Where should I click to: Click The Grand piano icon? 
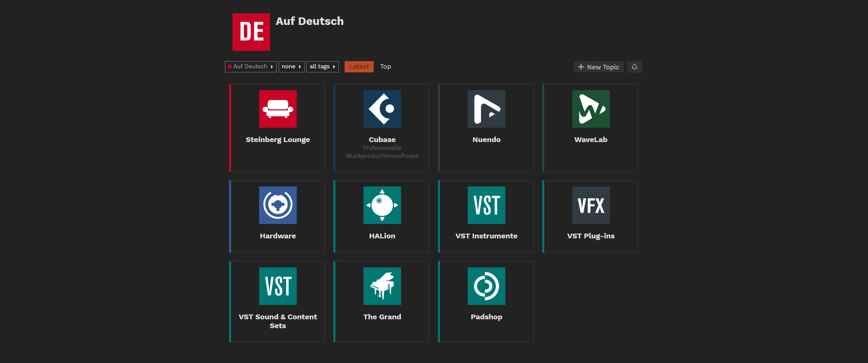(x=382, y=286)
